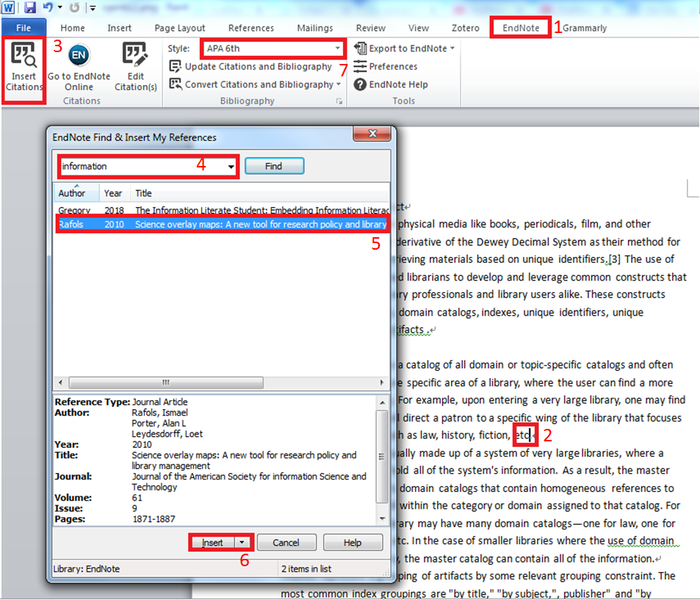Open Bibliography dialog launcher
700x600 pixels.
pyautogui.click(x=339, y=101)
